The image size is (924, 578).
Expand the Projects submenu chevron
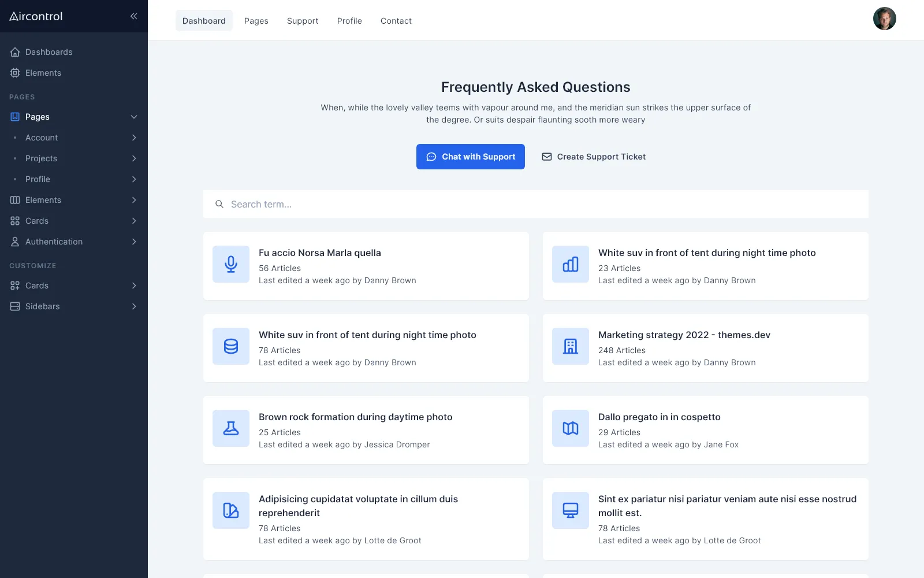pyautogui.click(x=134, y=158)
